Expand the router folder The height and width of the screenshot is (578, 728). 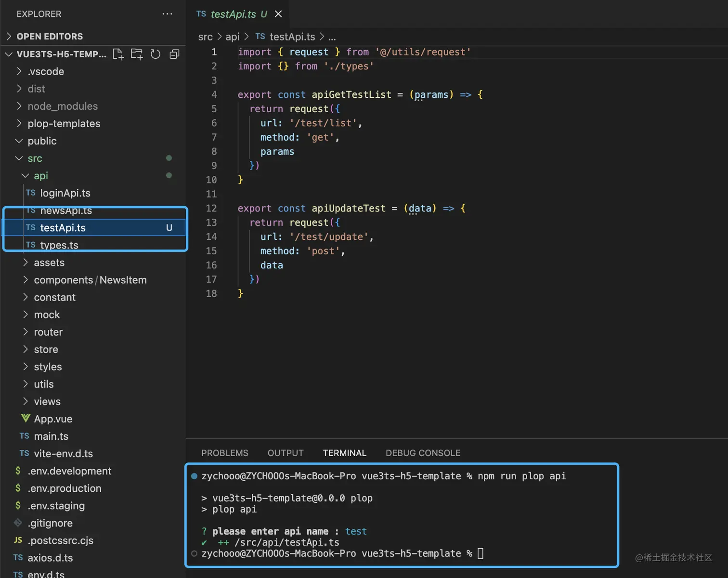tap(26, 332)
